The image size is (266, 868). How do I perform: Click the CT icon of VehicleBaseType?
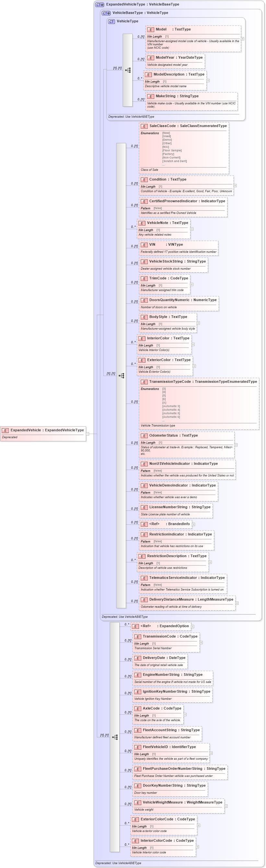pos(106,13)
